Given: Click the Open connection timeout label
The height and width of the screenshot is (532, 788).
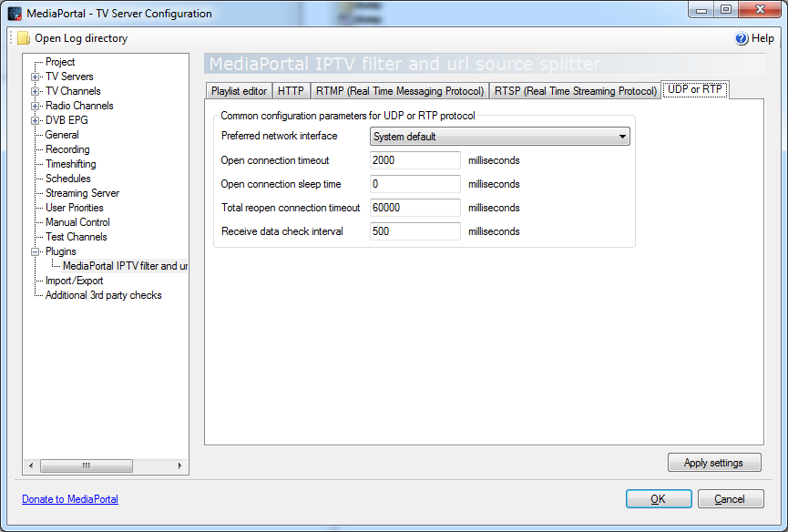Looking at the screenshot, I should click(275, 160).
